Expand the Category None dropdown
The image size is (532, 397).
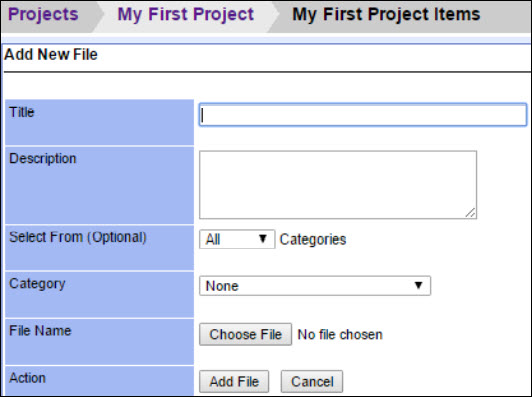[315, 286]
